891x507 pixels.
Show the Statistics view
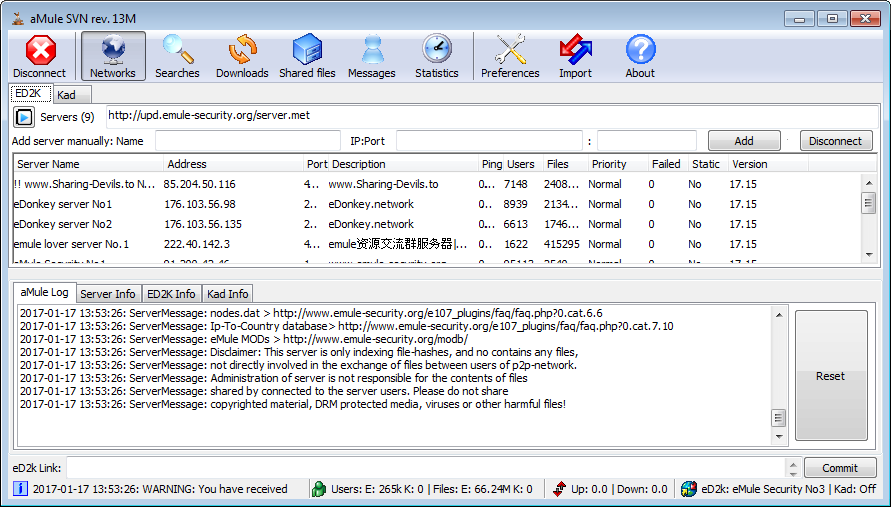437,56
